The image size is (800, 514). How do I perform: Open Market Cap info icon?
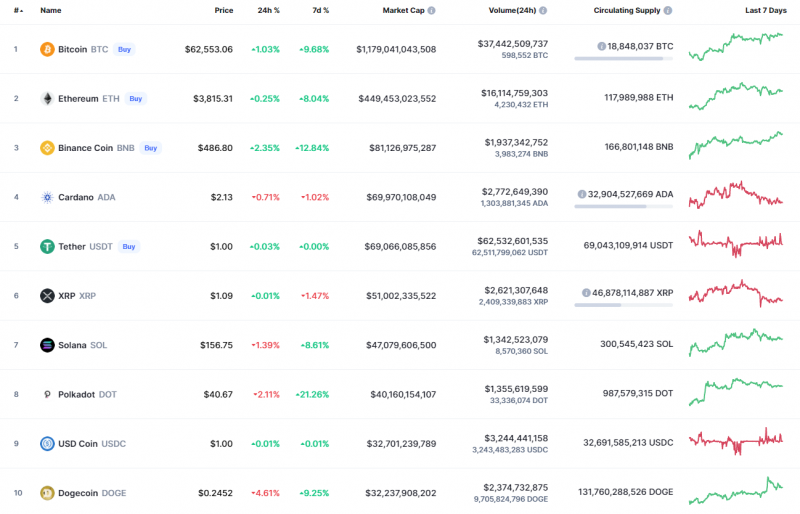[432, 10]
